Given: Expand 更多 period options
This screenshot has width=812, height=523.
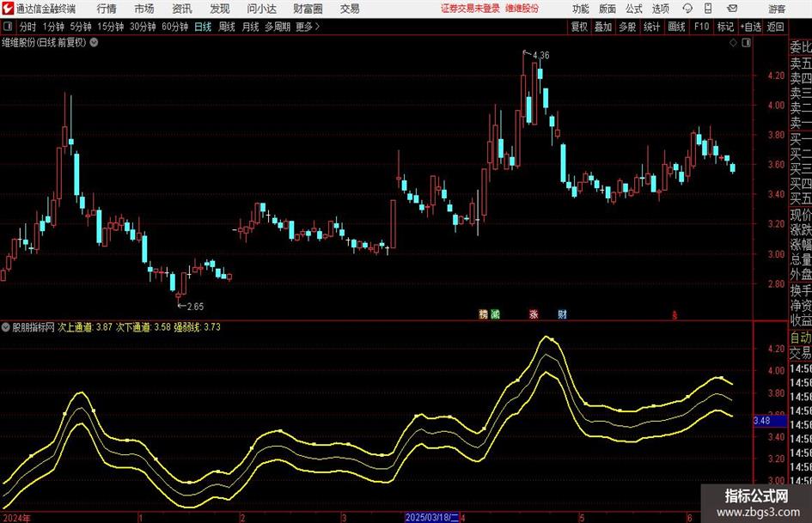Looking at the screenshot, I should tap(308, 27).
